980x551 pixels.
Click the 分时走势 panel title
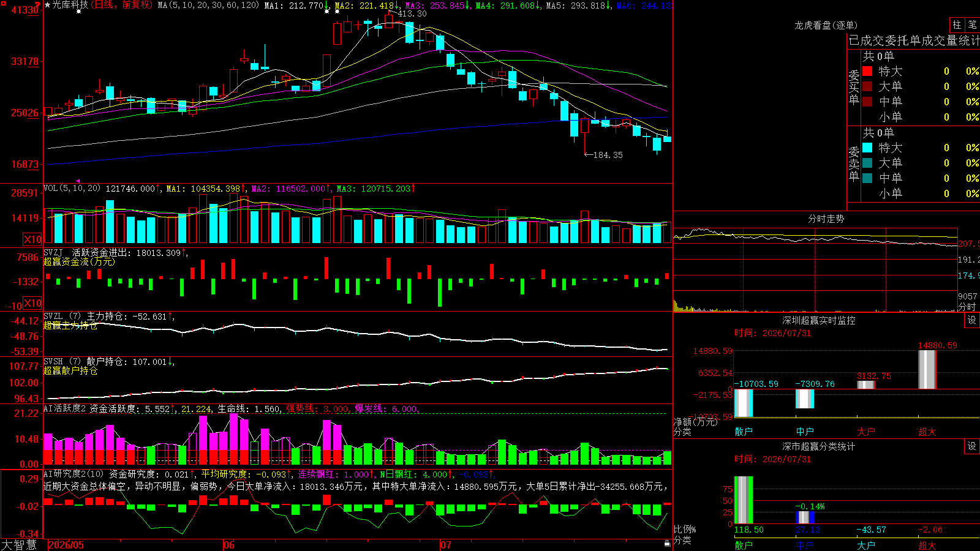[826, 219]
